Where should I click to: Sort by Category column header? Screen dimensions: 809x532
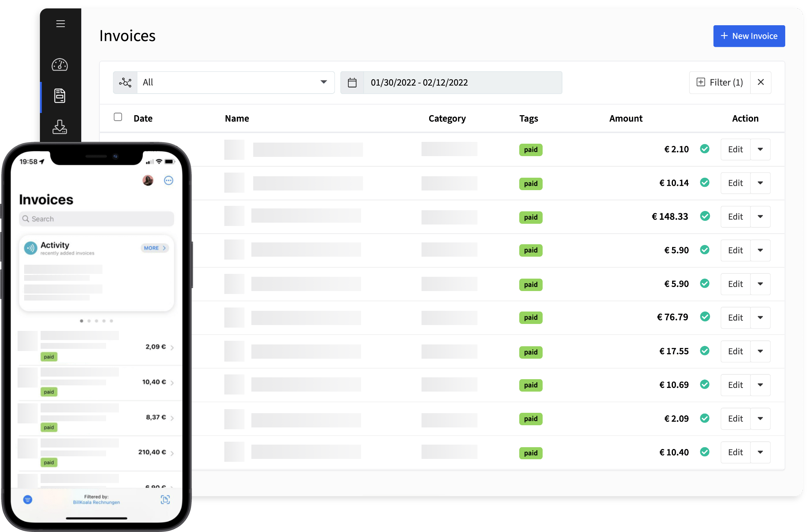(447, 118)
